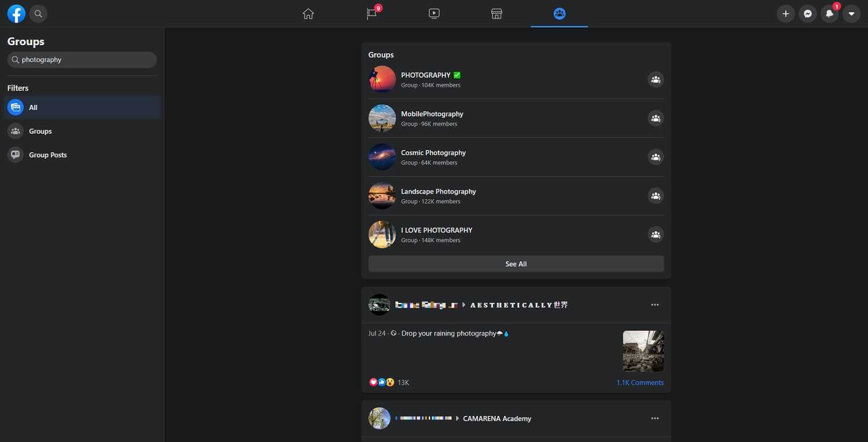Open the search magnifier next to logo
Screen dimensions: 868x442
pos(38,13)
